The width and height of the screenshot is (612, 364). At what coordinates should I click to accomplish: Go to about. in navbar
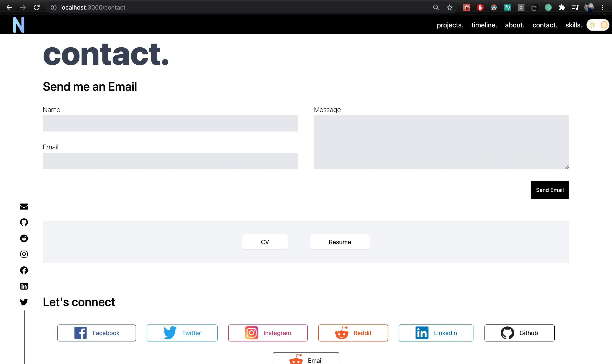click(x=514, y=25)
